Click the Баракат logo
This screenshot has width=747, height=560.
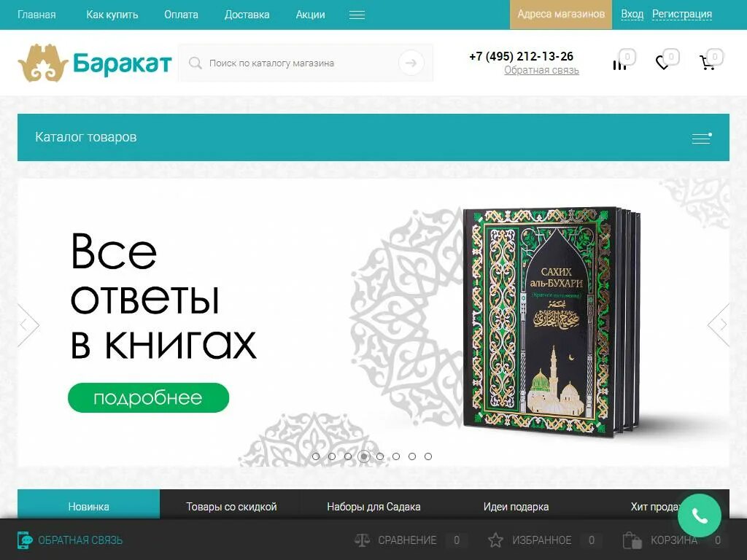tap(95, 63)
